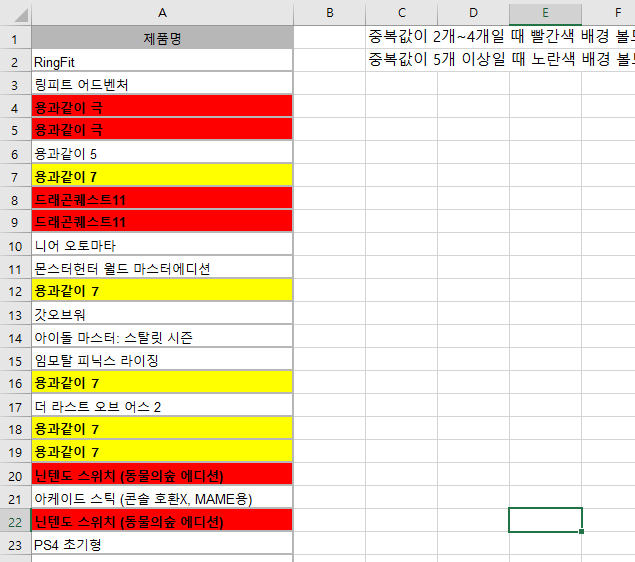Image resolution: width=635 pixels, height=562 pixels.
Task: Select row 3 header
Action: click(15, 84)
